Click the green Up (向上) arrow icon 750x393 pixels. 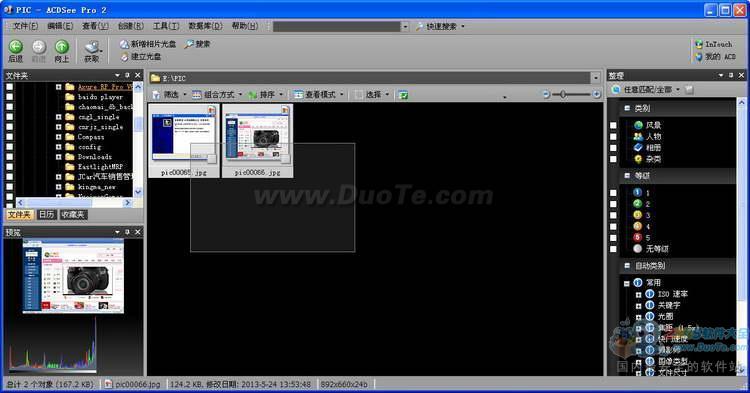pyautogui.click(x=61, y=46)
